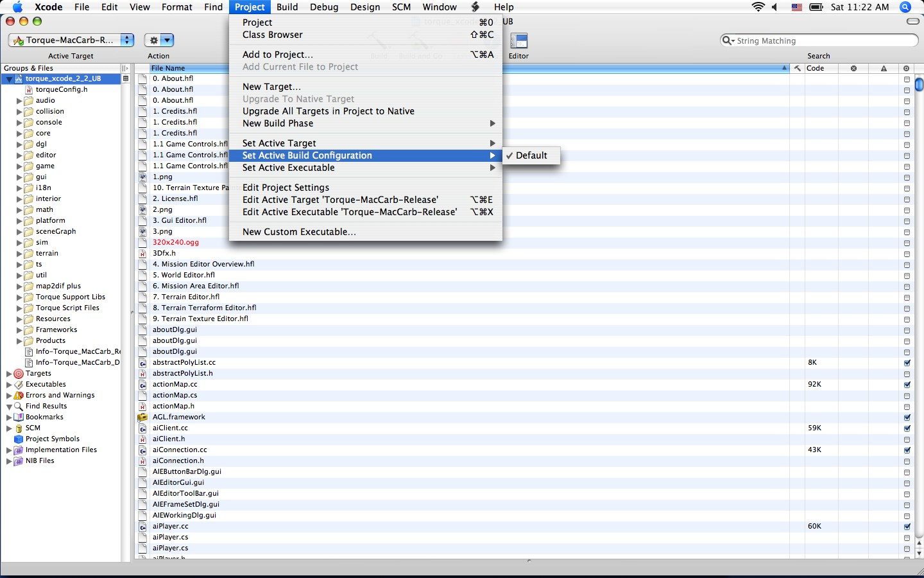Uncheck target box for aiPlayer.cc

[907, 527]
